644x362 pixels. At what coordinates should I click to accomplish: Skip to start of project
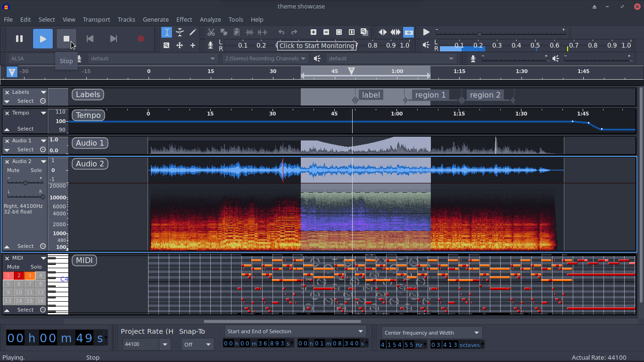[90, 39]
